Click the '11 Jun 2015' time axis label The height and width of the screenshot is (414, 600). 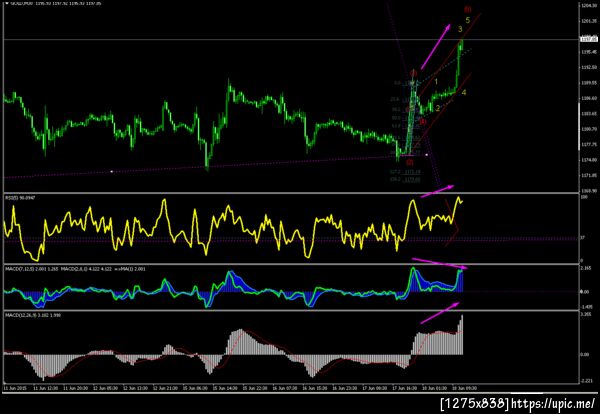[x=14, y=388]
